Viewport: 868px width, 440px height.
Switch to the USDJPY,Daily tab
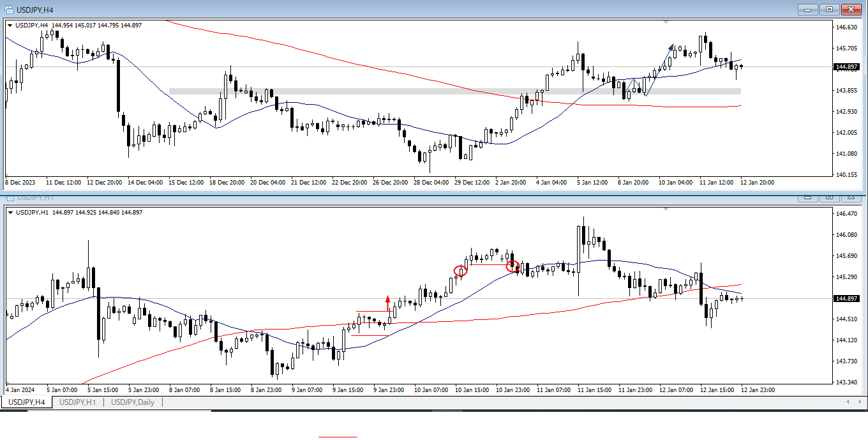pos(133,402)
